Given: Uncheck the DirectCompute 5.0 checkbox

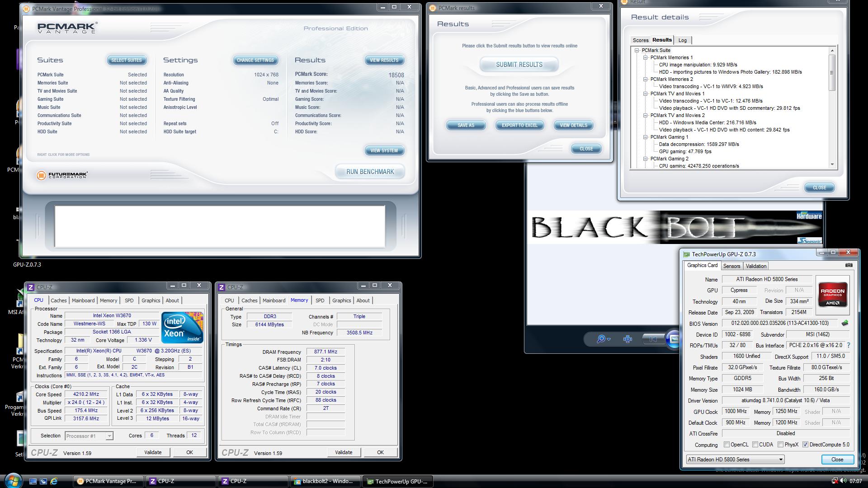Looking at the screenshot, I should 805,445.
